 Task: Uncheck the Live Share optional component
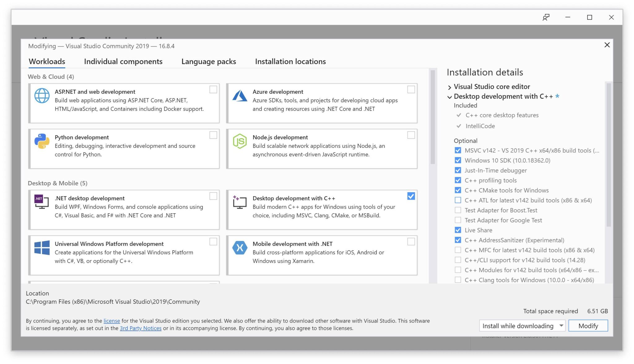coord(458,230)
